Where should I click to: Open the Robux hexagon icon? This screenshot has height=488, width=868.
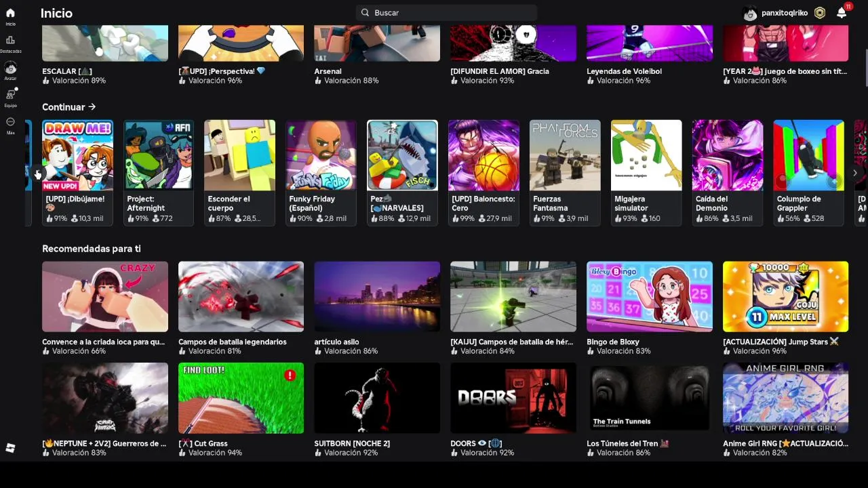pos(820,13)
